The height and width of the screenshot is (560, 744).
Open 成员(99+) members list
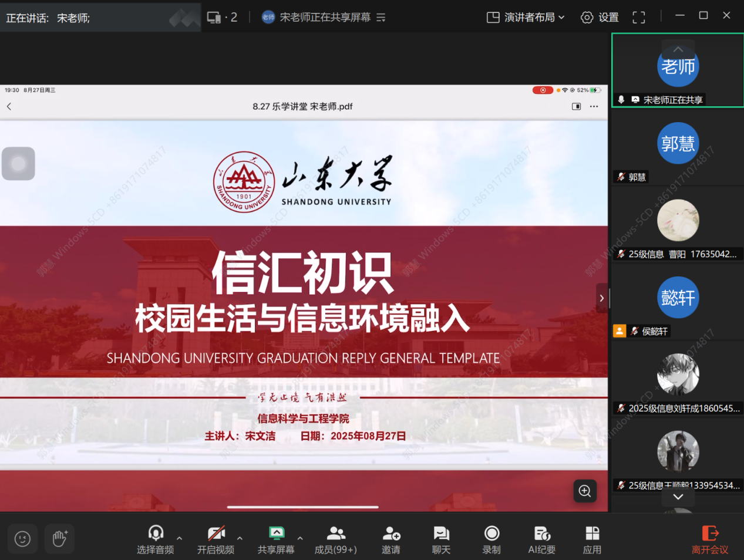(335, 539)
